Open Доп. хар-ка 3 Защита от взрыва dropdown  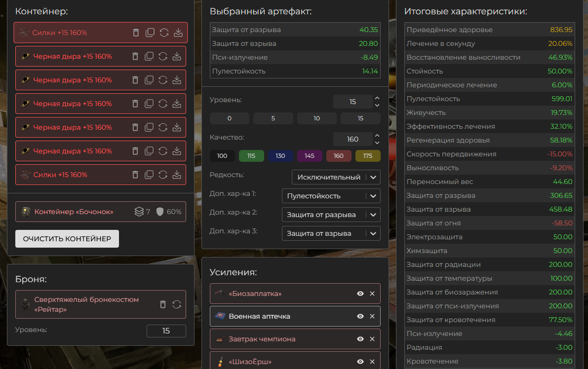[x=331, y=233]
